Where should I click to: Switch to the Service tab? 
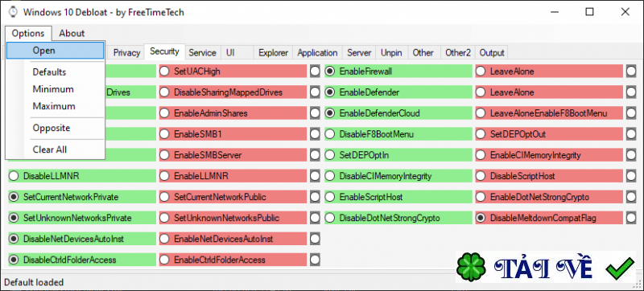203,53
